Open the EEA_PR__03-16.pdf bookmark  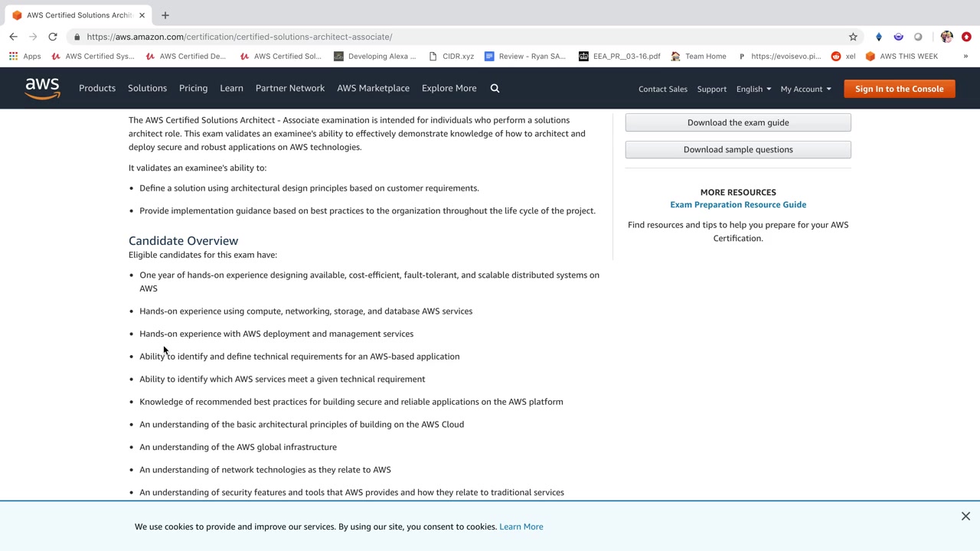(x=619, y=56)
